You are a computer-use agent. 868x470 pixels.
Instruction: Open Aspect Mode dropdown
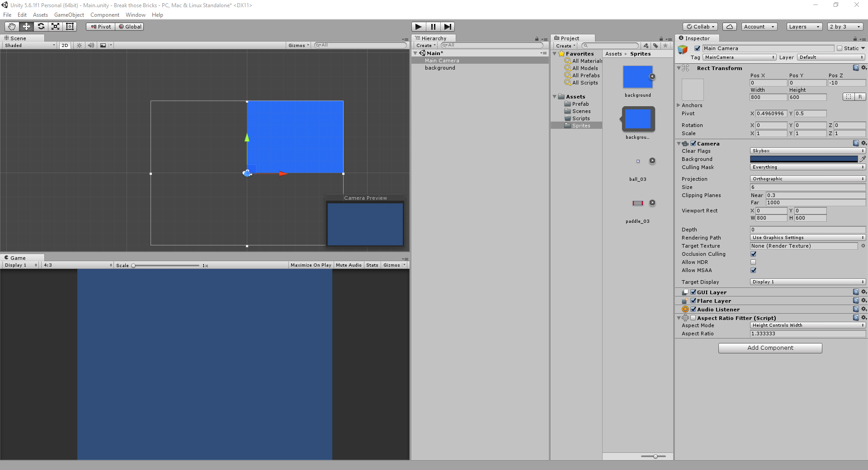pyautogui.click(x=808, y=325)
